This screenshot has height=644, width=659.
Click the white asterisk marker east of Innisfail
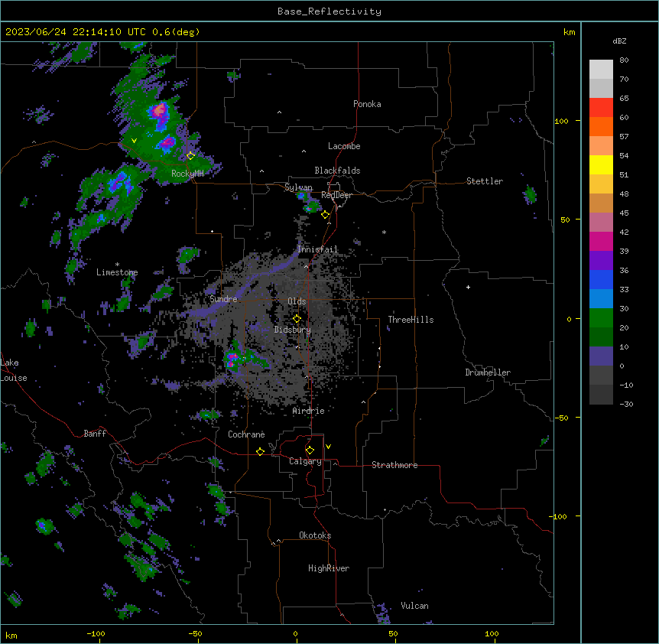tap(384, 232)
